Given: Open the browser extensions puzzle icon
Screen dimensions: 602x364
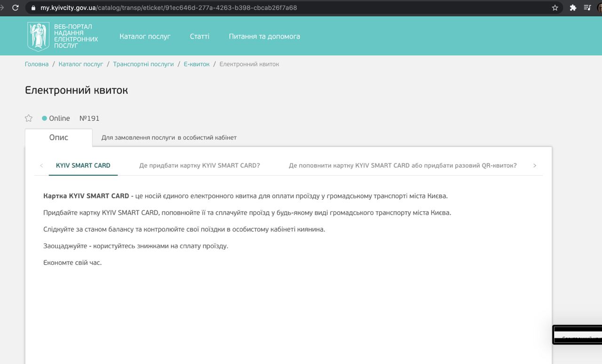Looking at the screenshot, I should [573, 8].
